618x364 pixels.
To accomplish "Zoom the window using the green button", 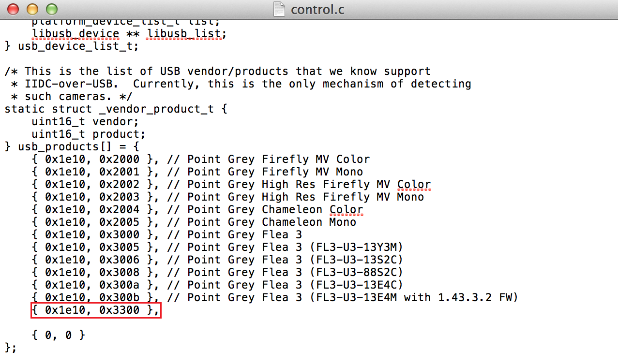I will pyautogui.click(x=51, y=9).
